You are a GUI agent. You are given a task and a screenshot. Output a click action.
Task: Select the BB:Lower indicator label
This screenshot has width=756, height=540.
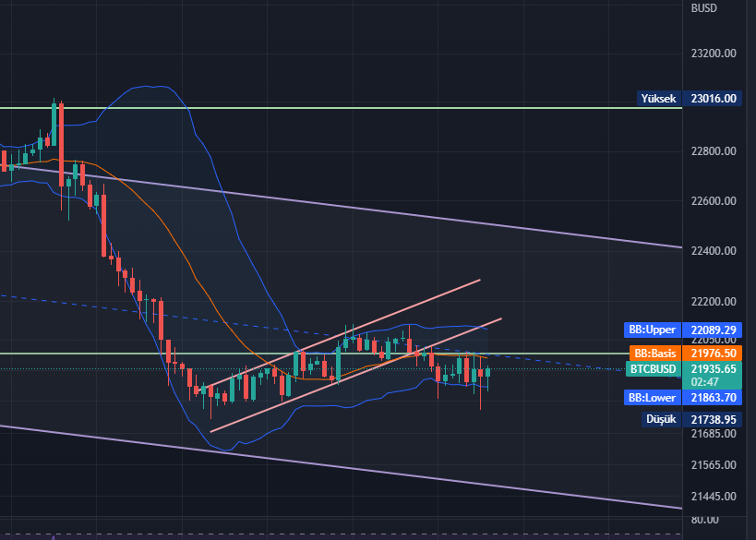click(653, 398)
